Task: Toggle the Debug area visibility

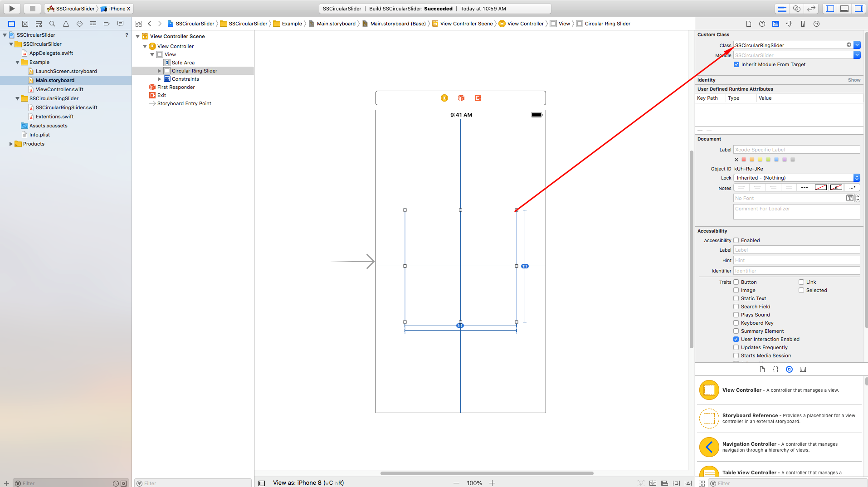Action: coord(844,9)
